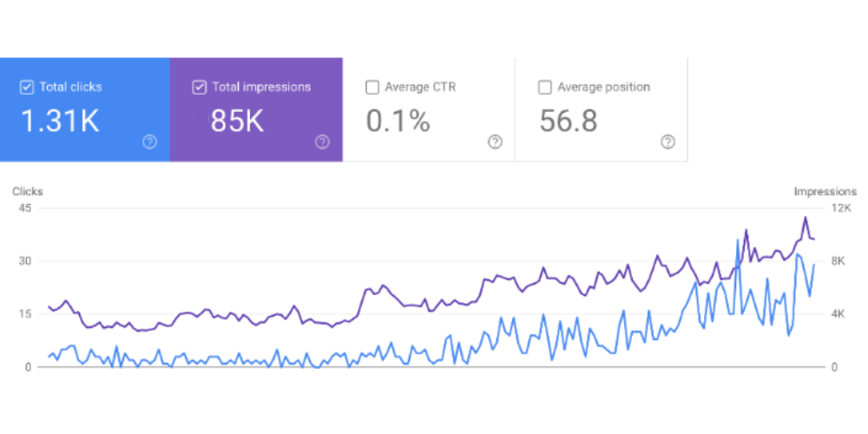This screenshot has height=434, width=868.
Task: Click help icon in Average CTR card
Action: pyautogui.click(x=495, y=142)
